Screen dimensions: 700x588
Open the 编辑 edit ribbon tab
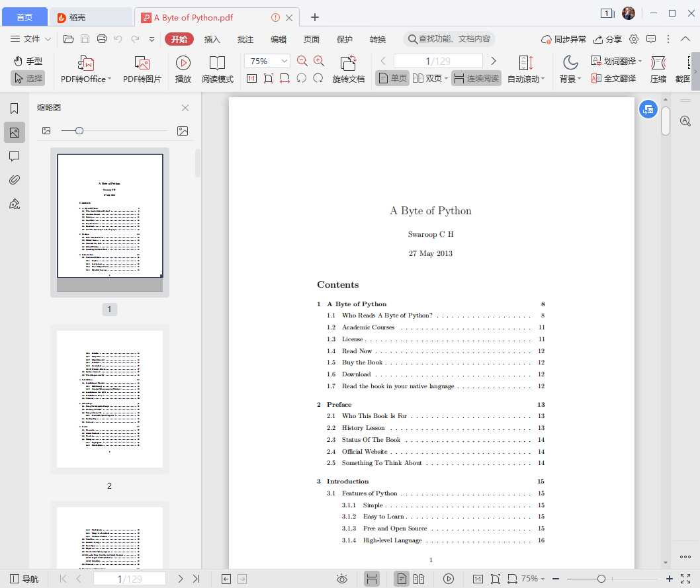(x=278, y=39)
